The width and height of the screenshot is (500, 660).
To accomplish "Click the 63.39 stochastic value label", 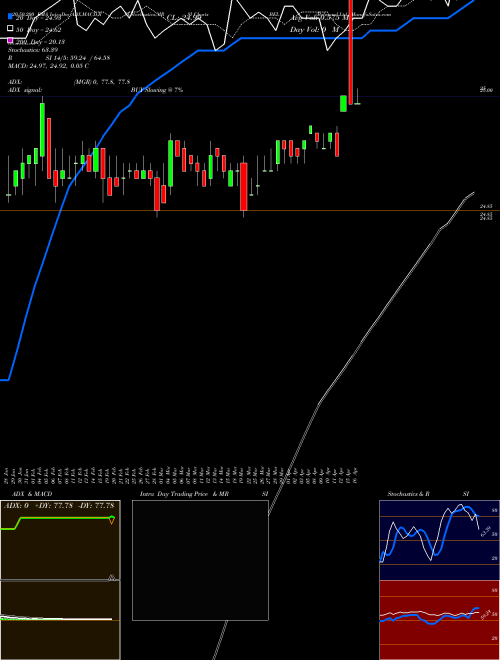I will coord(486,531).
